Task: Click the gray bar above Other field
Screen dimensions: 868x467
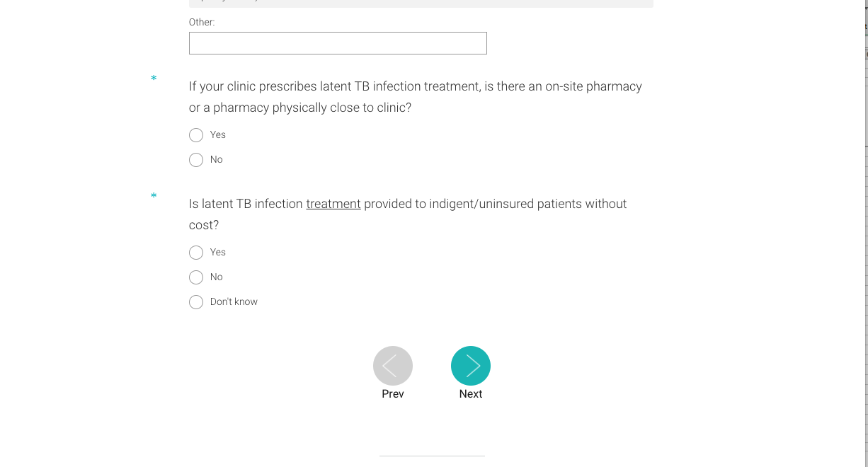Action: [x=421, y=4]
